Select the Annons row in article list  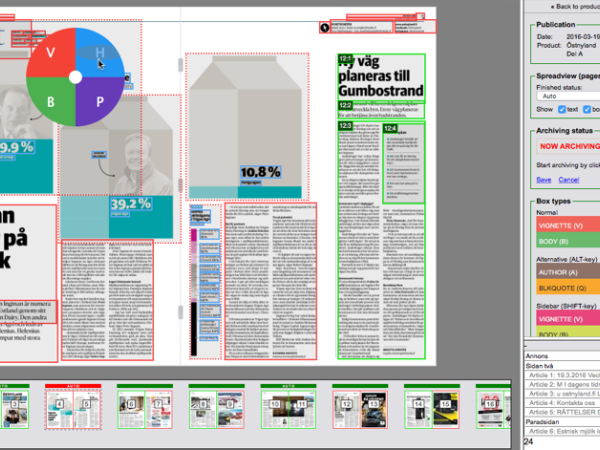click(x=562, y=356)
